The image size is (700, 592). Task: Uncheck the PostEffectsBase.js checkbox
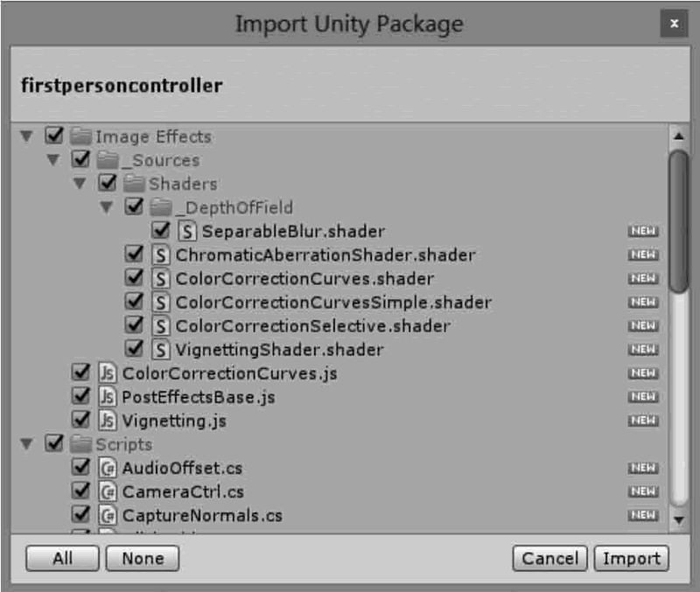80,396
